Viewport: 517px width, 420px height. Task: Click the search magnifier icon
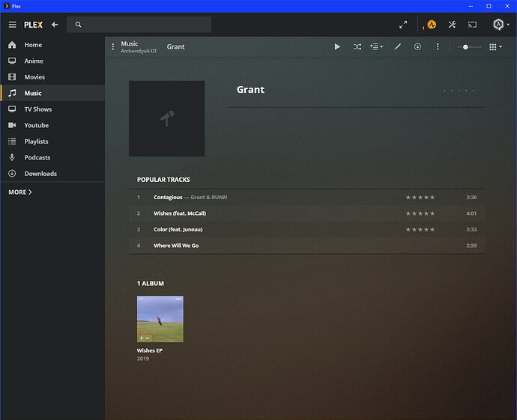(78, 25)
